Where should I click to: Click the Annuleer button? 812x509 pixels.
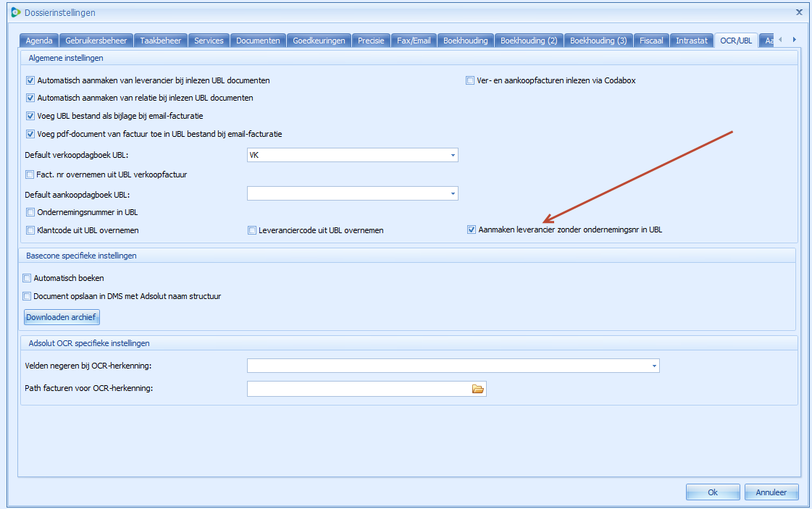pos(771,492)
